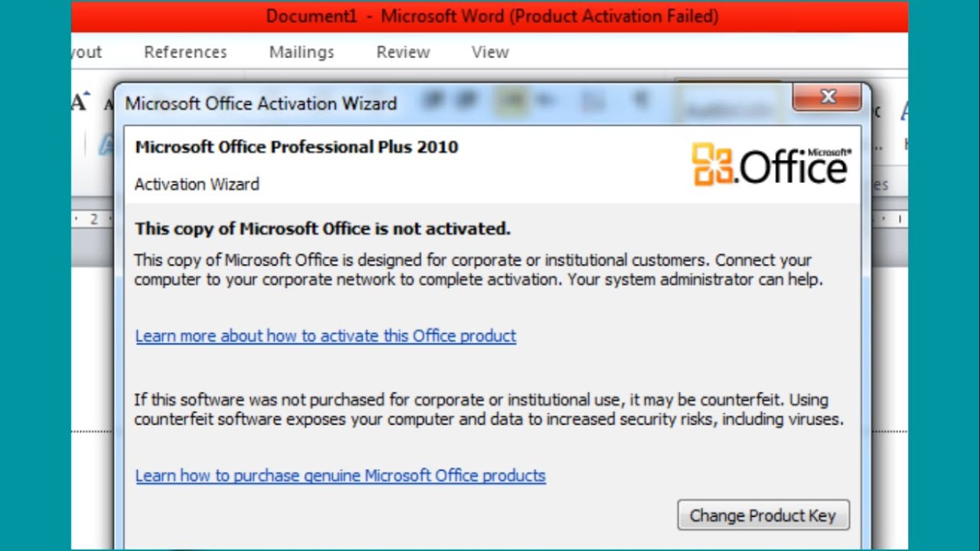Image resolution: width=980 pixels, height=551 pixels.
Task: Follow 'Learn how to purchase genuine' link
Action: coord(340,476)
